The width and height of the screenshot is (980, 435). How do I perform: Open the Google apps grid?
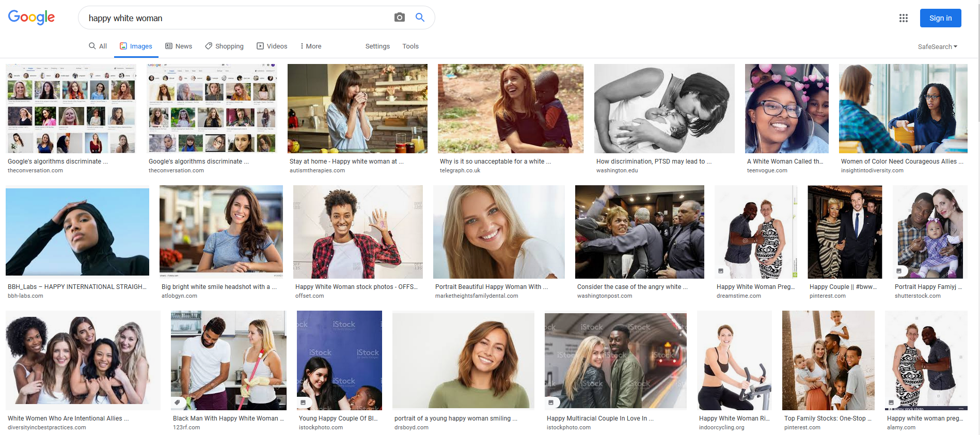click(903, 18)
